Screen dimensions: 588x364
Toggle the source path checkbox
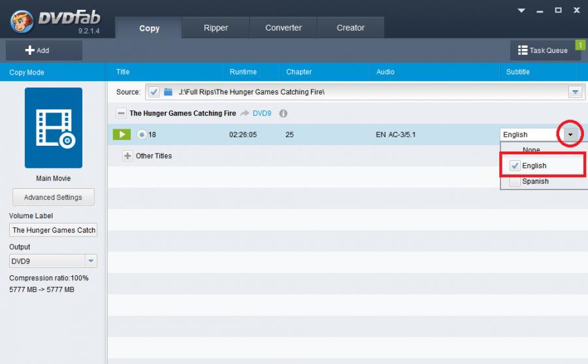(154, 92)
